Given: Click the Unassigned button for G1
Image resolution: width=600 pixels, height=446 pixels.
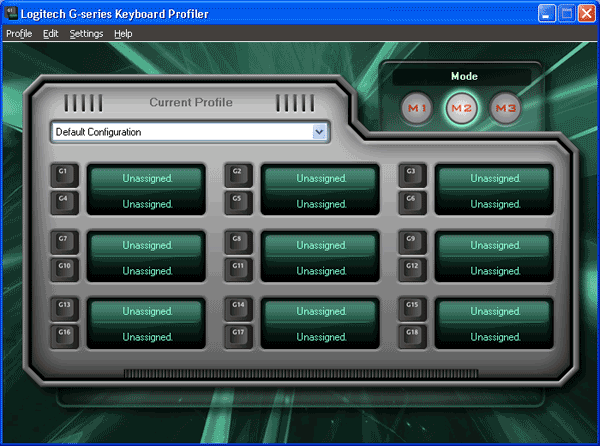Looking at the screenshot, I should coord(147,178).
